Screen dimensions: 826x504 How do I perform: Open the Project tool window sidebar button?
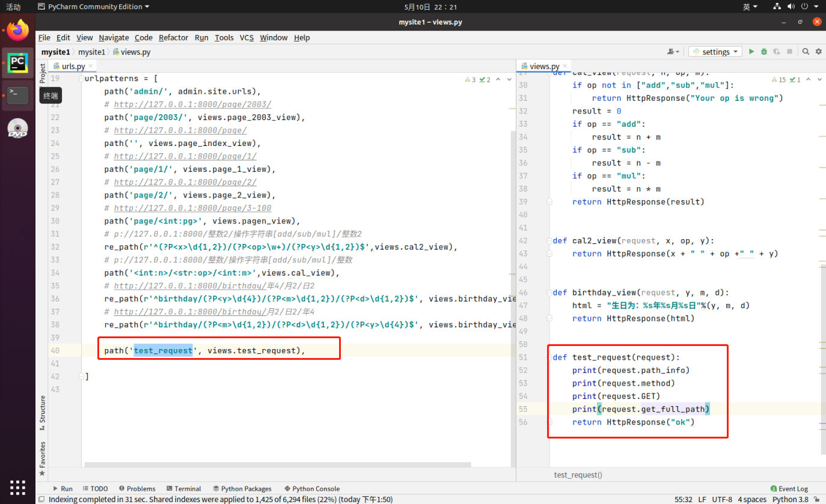[43, 73]
